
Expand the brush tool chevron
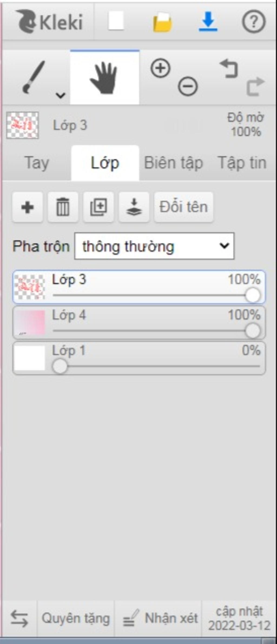pos(60,95)
